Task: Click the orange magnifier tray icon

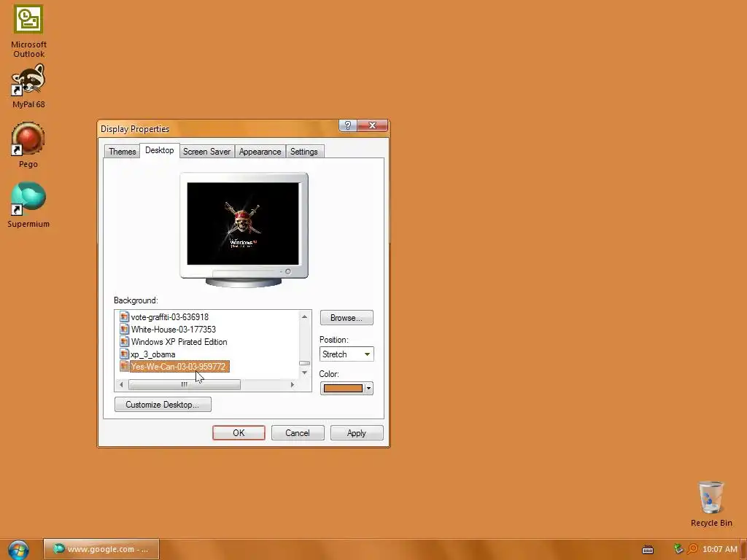Action: 692,549
